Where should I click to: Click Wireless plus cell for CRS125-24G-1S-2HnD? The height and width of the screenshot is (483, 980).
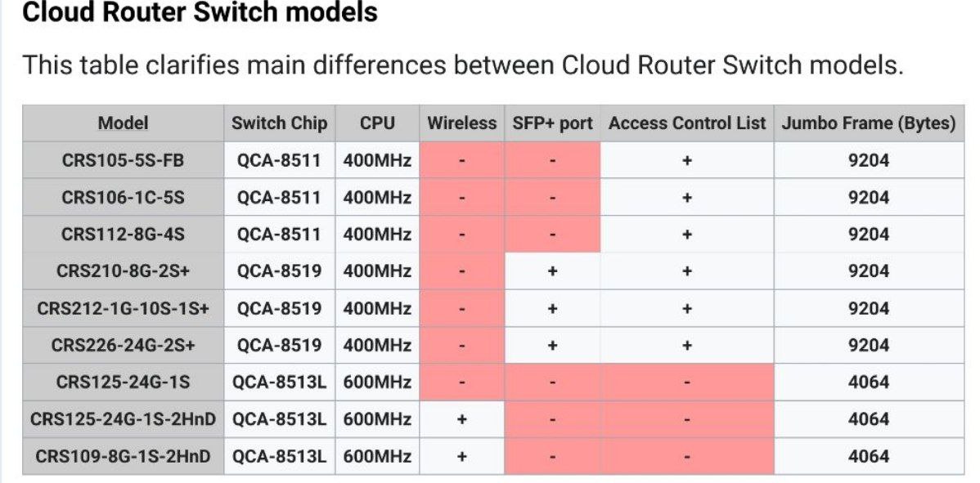tap(462, 419)
